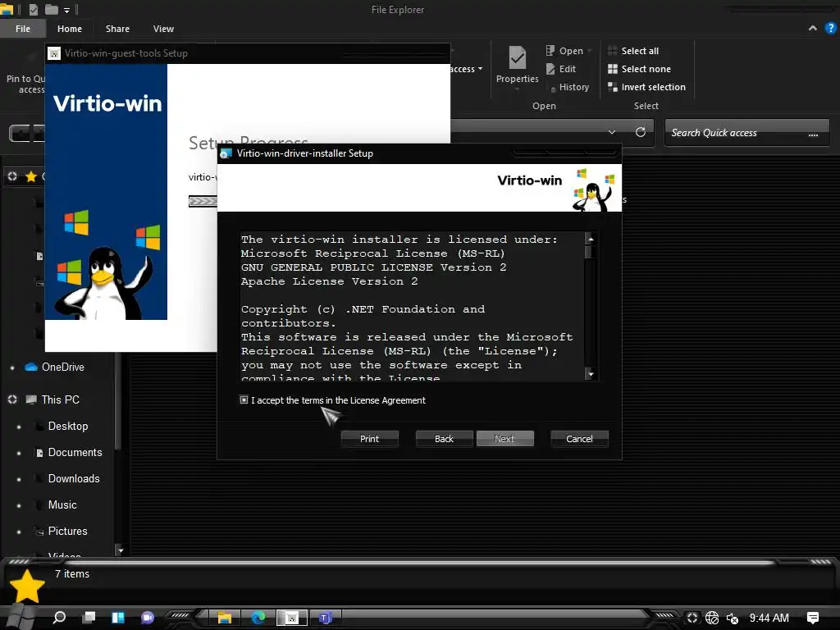Click the Virtio-win-driver-installer Setup title bar

pyautogui.click(x=419, y=153)
